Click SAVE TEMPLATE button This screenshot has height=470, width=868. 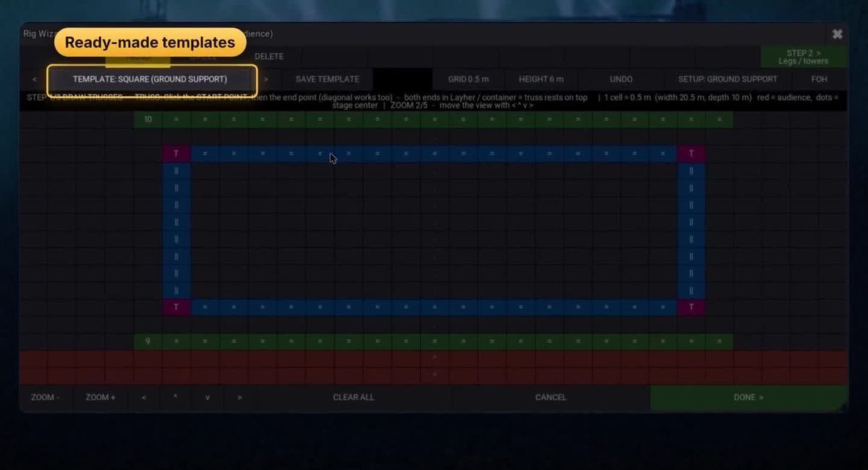(x=327, y=79)
